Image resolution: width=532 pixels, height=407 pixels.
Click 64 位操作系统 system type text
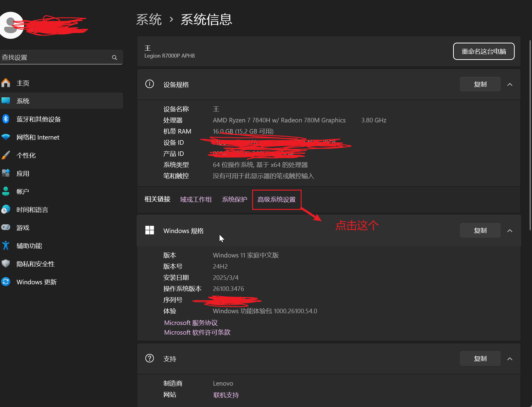click(x=260, y=165)
